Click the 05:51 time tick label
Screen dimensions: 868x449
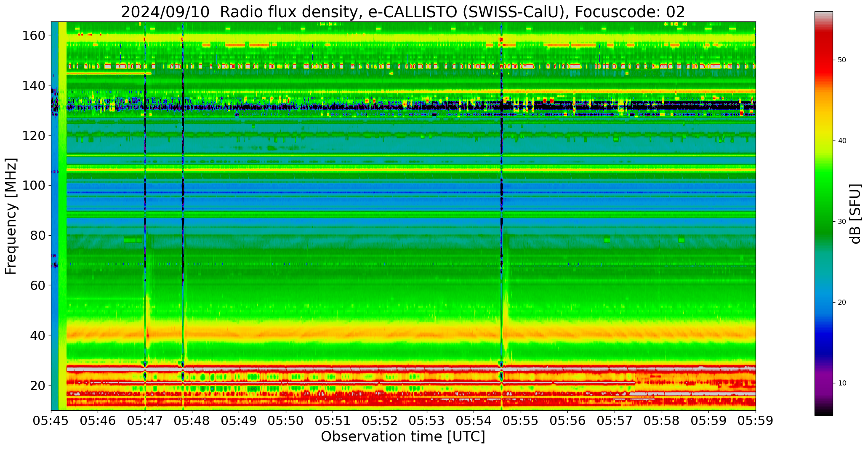[333, 420]
